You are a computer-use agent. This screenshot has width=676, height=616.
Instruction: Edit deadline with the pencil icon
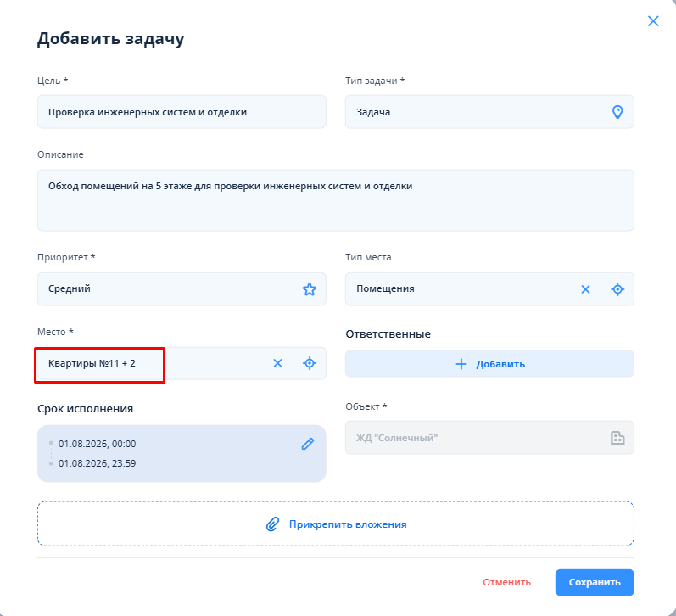tap(307, 444)
